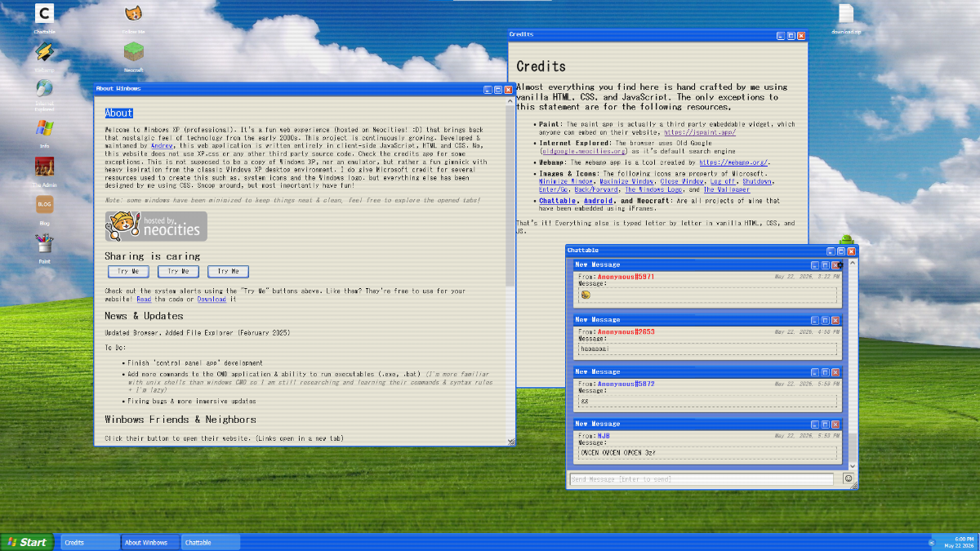
Task: Minimize the Anonymous#2653 message
Action: [815, 320]
